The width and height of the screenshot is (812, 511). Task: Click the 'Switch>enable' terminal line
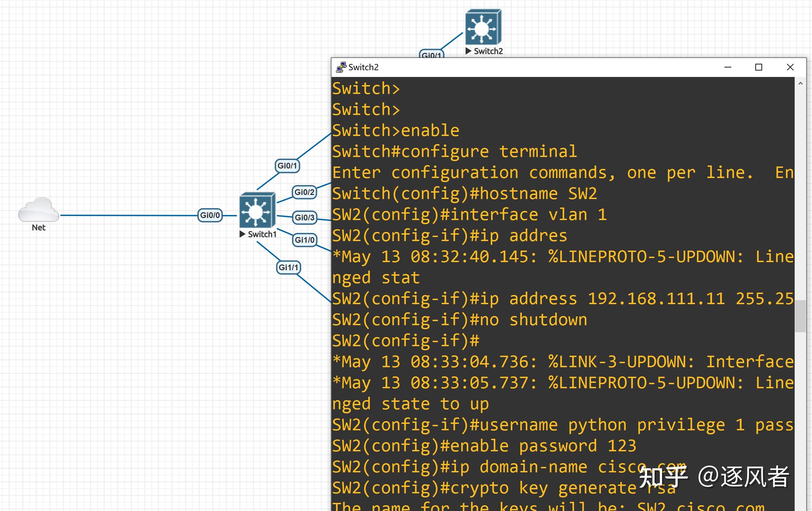[x=396, y=131]
